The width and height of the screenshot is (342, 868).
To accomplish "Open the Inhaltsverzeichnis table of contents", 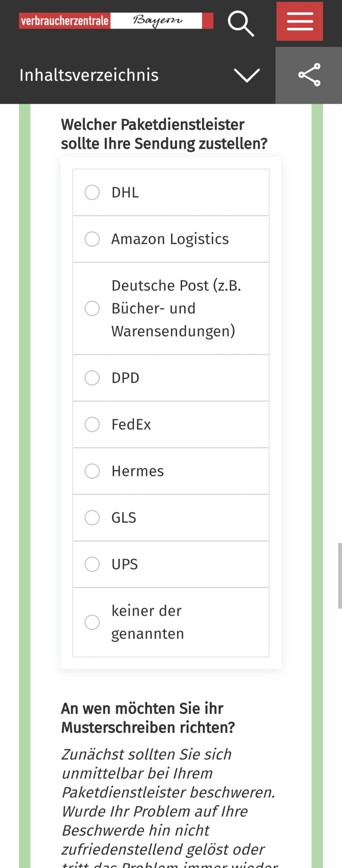I will 89,75.
